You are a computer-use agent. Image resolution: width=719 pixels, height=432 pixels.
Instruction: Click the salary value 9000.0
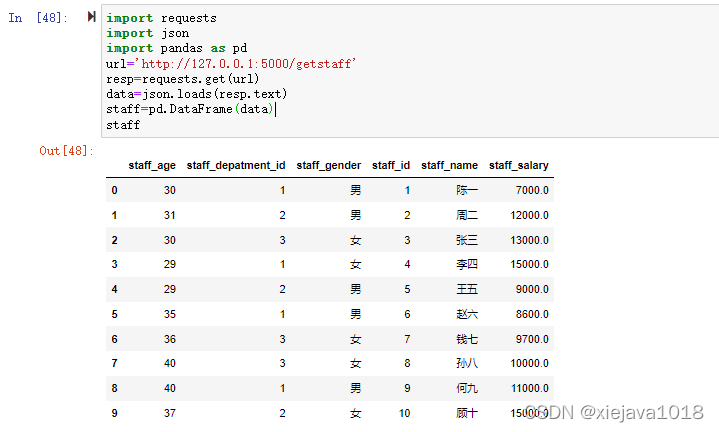532,289
